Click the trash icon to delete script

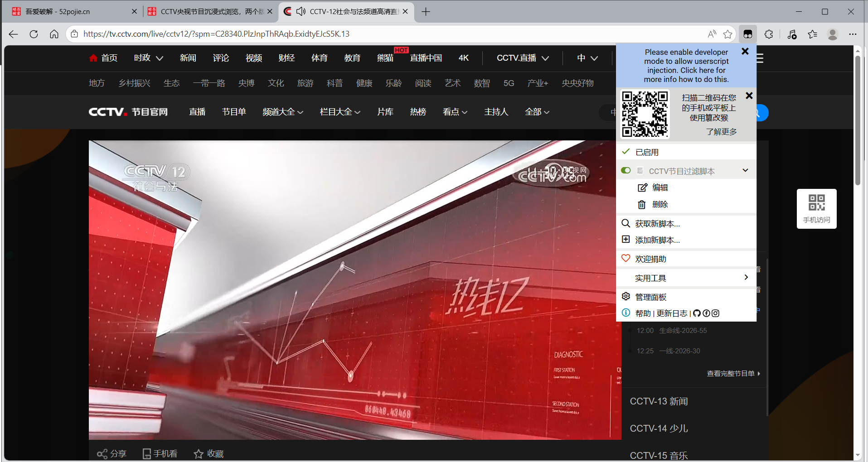pos(642,205)
